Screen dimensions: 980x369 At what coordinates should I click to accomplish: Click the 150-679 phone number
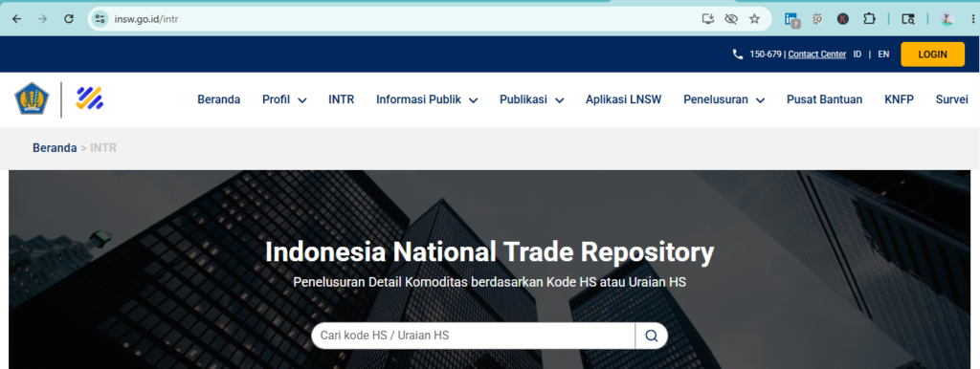tap(766, 54)
